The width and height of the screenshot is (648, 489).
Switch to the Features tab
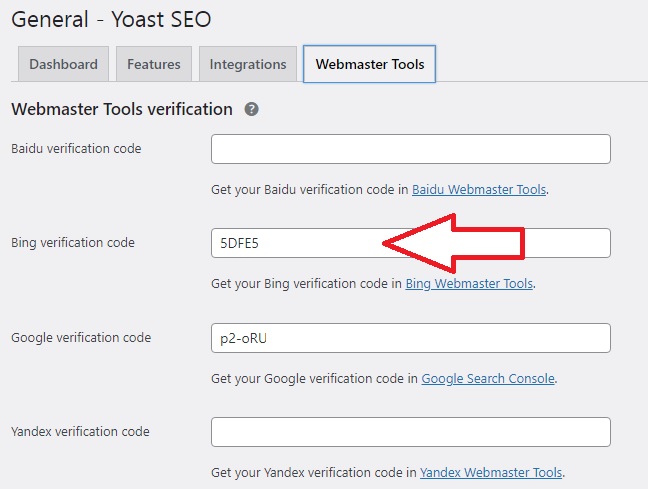pyautogui.click(x=154, y=64)
